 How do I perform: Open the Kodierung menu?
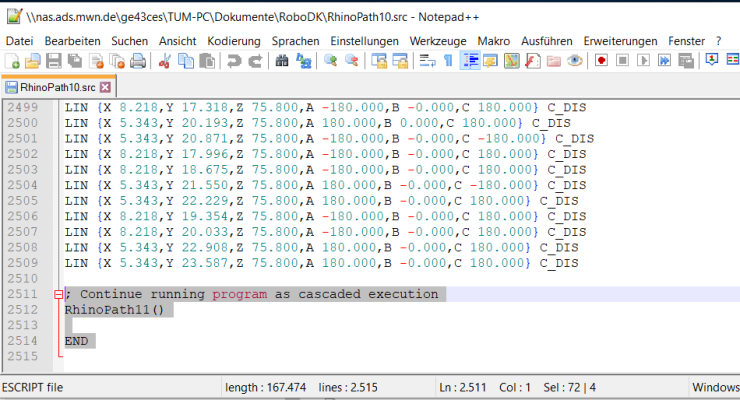tap(234, 41)
